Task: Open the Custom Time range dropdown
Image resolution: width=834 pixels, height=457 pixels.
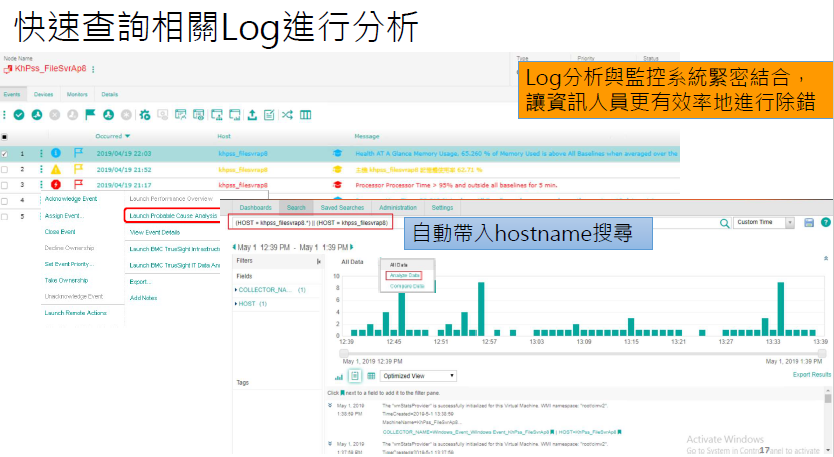Action: [764, 222]
